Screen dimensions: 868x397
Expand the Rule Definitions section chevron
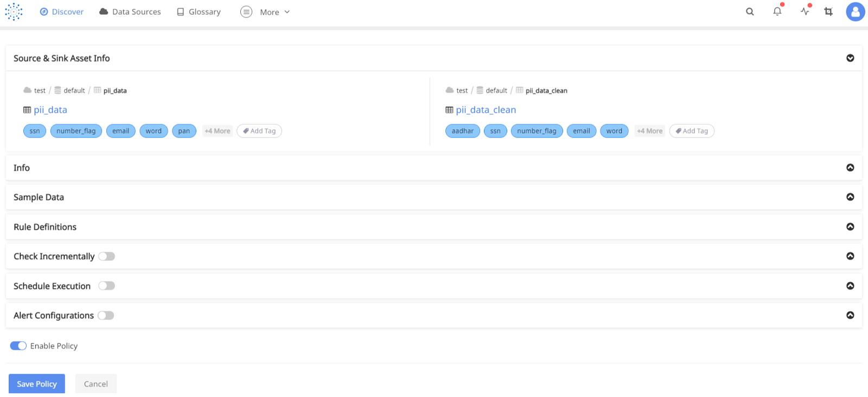pyautogui.click(x=850, y=227)
